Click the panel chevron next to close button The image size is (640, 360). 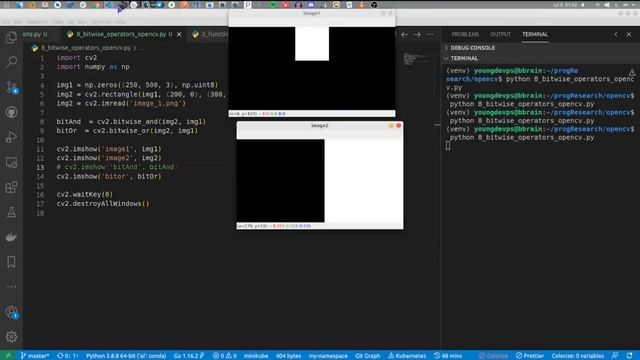coord(616,35)
